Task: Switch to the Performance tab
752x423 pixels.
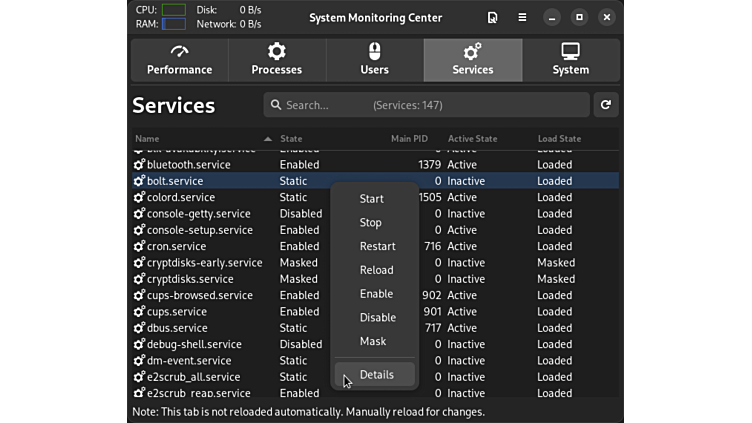Action: click(180, 60)
